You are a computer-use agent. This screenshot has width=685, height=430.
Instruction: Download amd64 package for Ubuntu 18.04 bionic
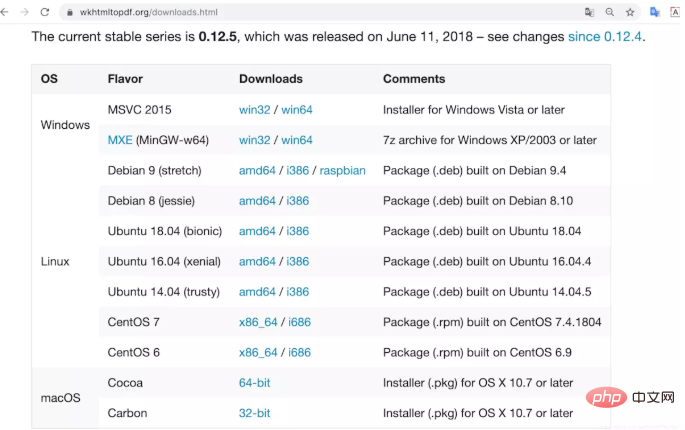pyautogui.click(x=257, y=231)
